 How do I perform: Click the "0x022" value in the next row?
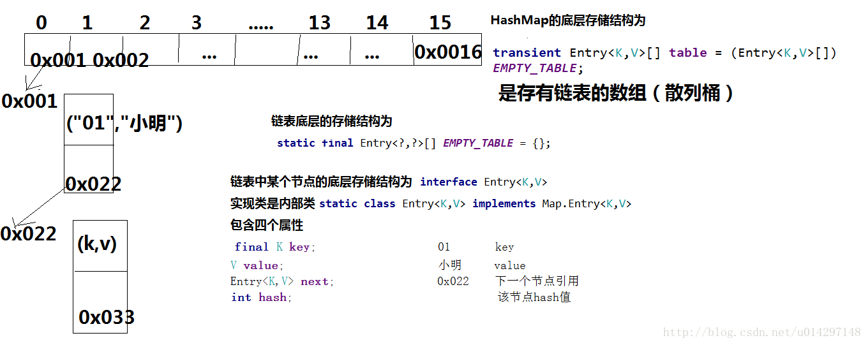tap(453, 281)
